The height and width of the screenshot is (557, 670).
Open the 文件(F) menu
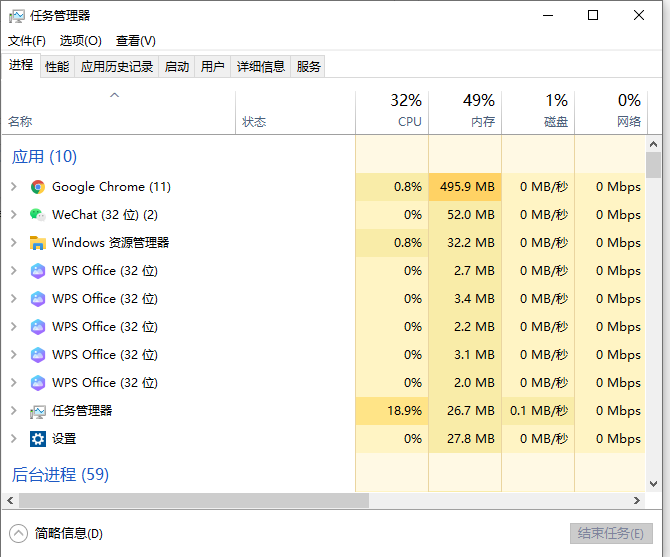click(27, 41)
